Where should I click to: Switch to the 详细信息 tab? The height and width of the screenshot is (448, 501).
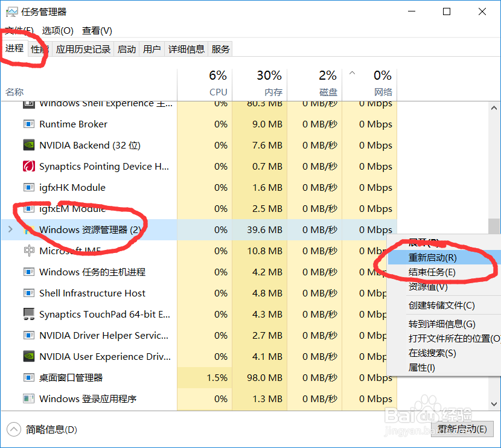click(x=187, y=50)
